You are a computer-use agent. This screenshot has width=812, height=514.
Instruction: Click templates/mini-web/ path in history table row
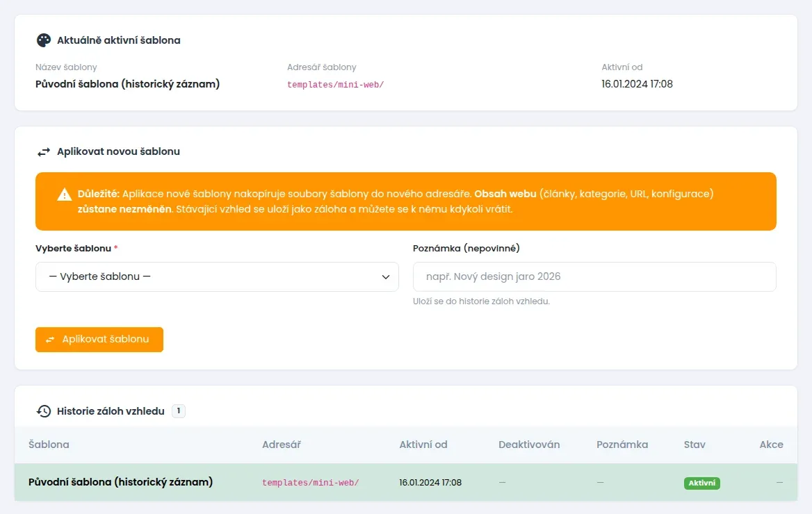click(310, 483)
